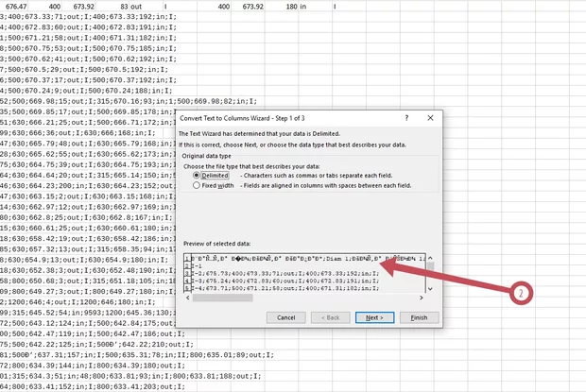The image size is (586, 392).
Task: Click the Next button in the wizard
Action: (374, 317)
